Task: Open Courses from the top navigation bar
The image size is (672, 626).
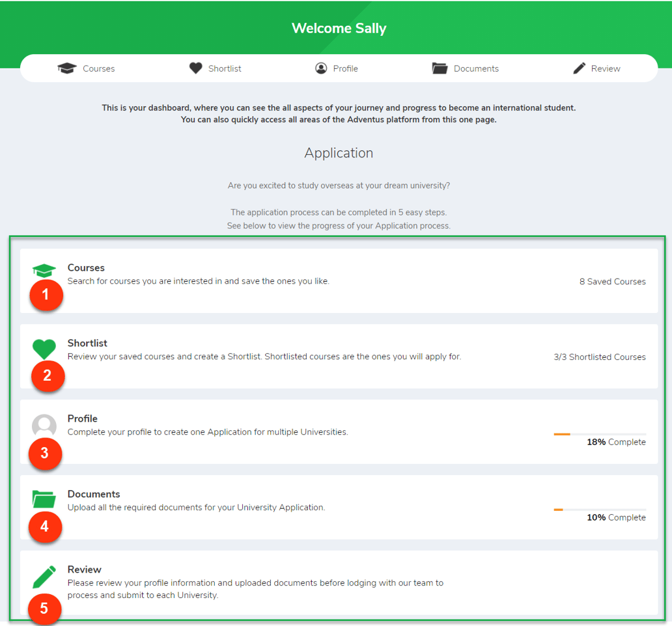Action: click(99, 68)
